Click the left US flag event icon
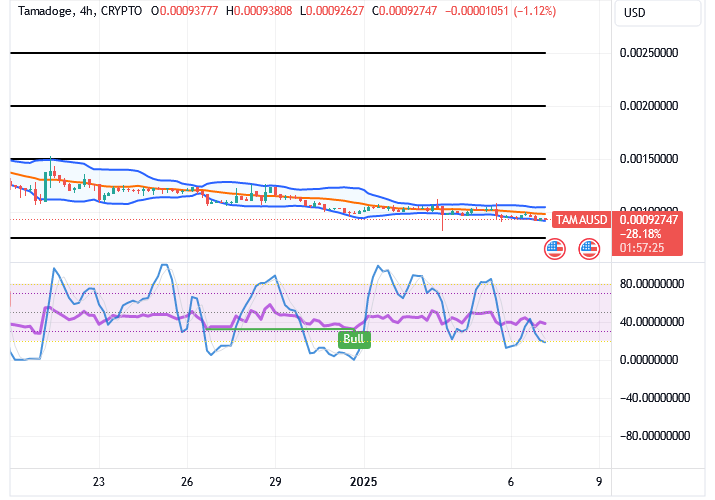This screenshot has height=500, width=715. [x=554, y=248]
